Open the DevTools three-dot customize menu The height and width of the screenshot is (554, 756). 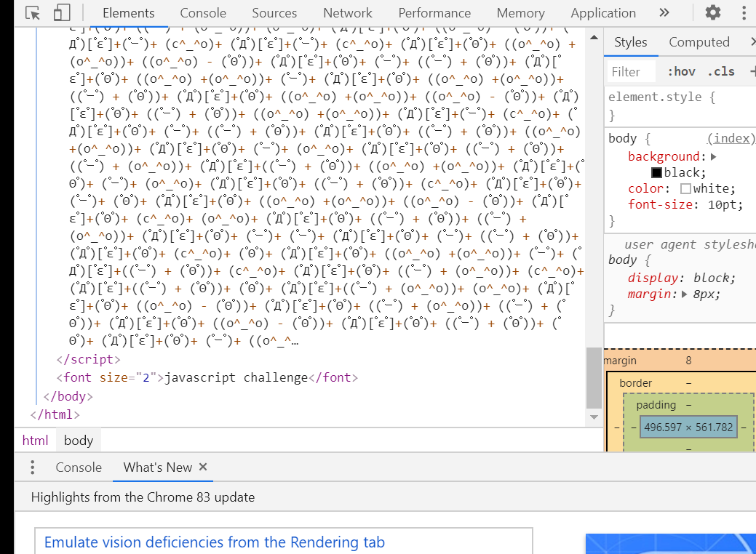pos(744,12)
